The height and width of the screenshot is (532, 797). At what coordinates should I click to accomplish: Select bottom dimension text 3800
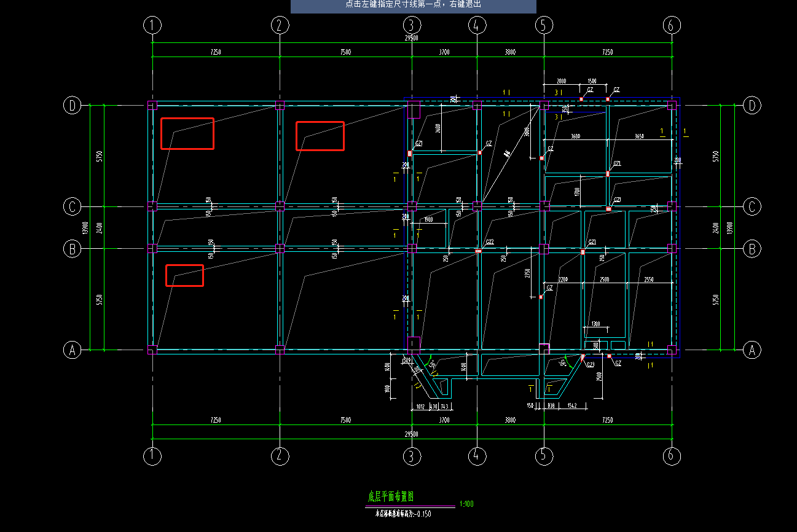510,420
